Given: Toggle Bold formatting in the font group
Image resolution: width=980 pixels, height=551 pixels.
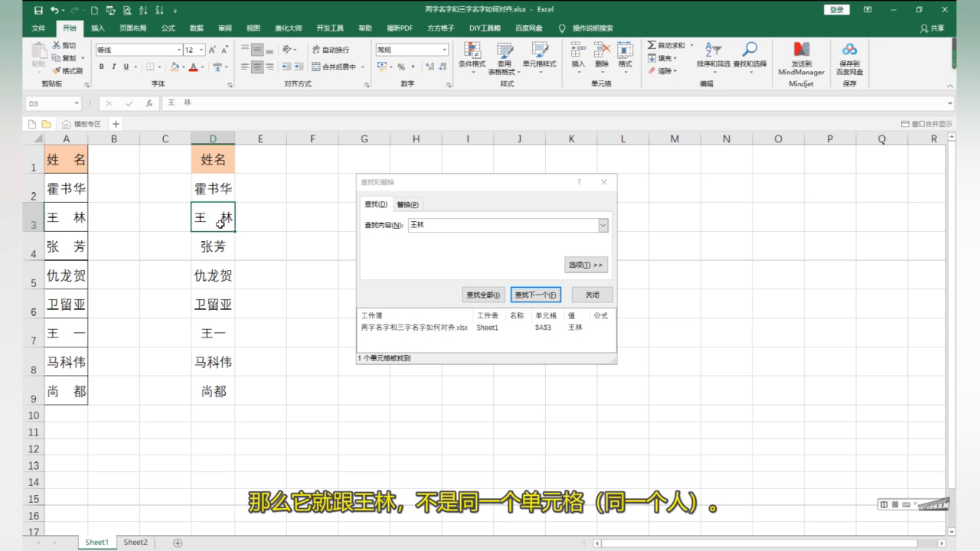Looking at the screenshot, I should pyautogui.click(x=102, y=67).
